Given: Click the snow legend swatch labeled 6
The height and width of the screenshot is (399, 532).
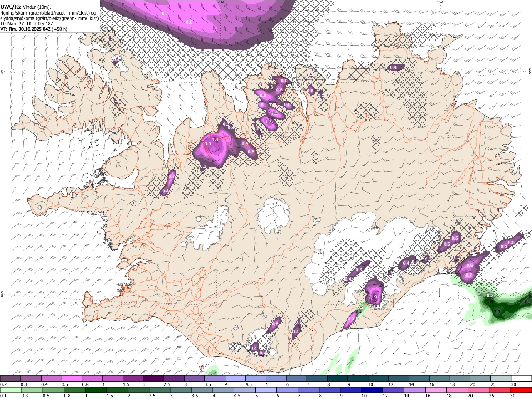Looking at the screenshot, I should tap(296, 379).
